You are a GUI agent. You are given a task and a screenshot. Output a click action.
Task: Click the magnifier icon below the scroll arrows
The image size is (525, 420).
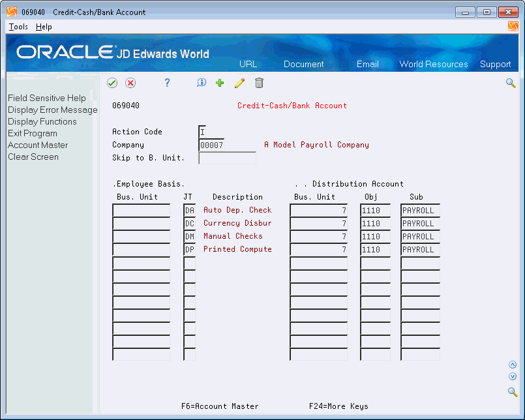pos(512,392)
